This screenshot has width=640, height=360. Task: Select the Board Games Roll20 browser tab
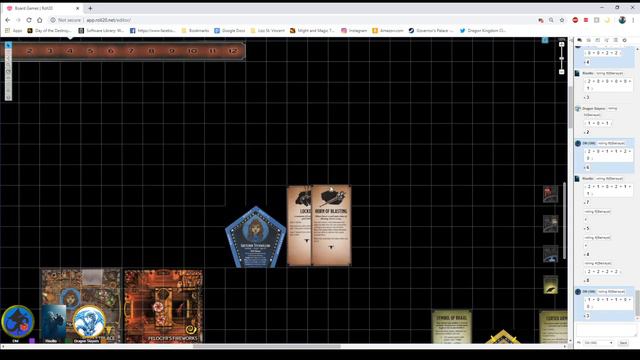tap(43, 8)
